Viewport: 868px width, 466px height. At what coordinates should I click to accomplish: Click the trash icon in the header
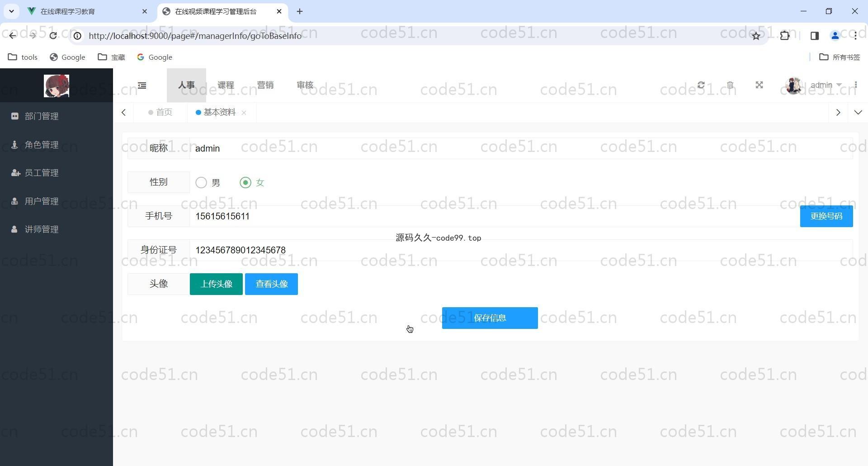[730, 85]
